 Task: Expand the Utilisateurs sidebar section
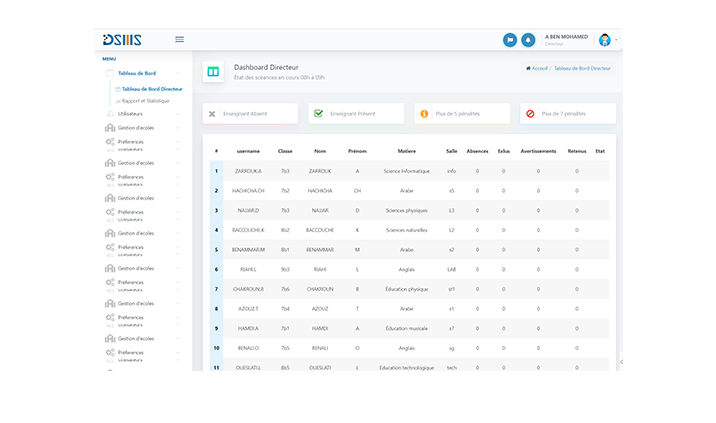click(130, 114)
